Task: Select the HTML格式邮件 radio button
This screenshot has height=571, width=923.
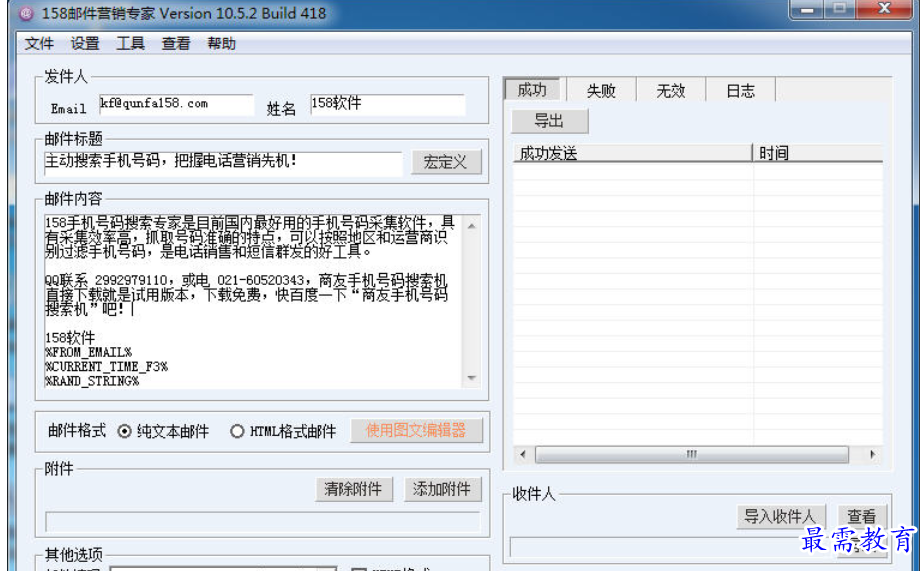Action: [x=237, y=431]
